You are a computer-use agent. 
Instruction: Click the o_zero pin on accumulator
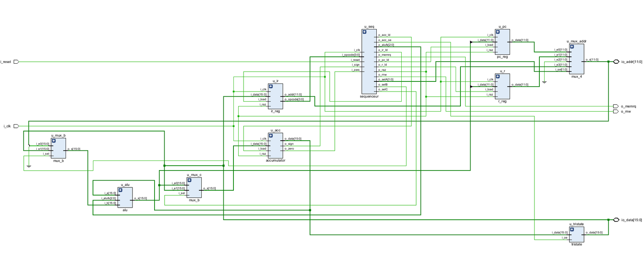click(x=290, y=149)
